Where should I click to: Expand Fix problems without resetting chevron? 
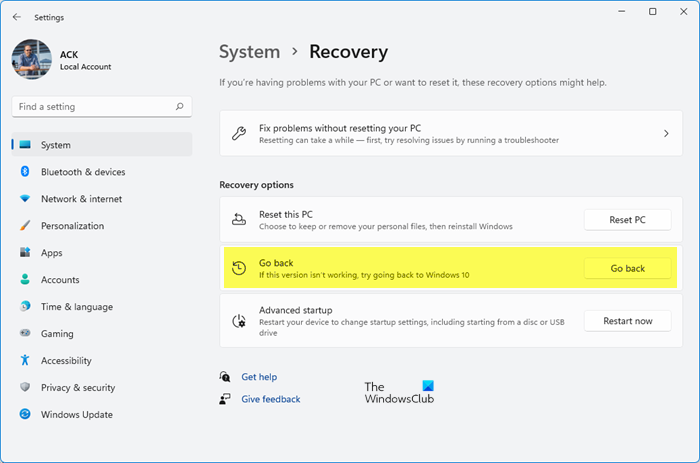[x=666, y=133]
